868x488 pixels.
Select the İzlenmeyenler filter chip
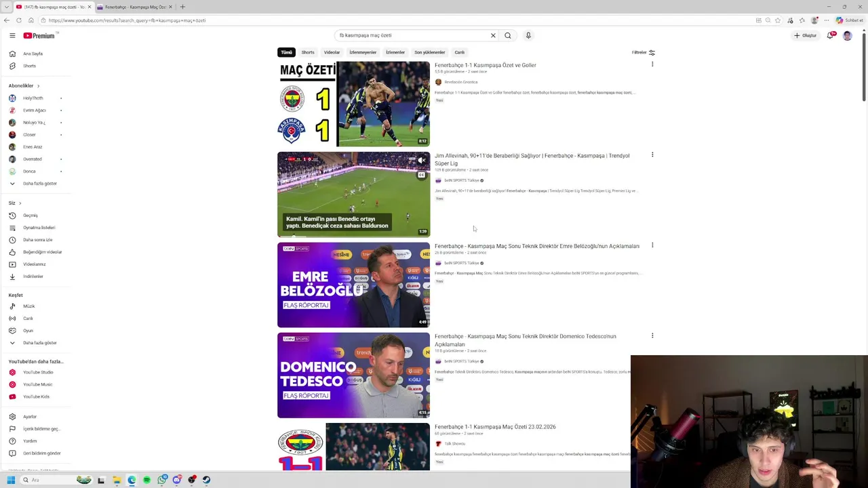pos(363,52)
